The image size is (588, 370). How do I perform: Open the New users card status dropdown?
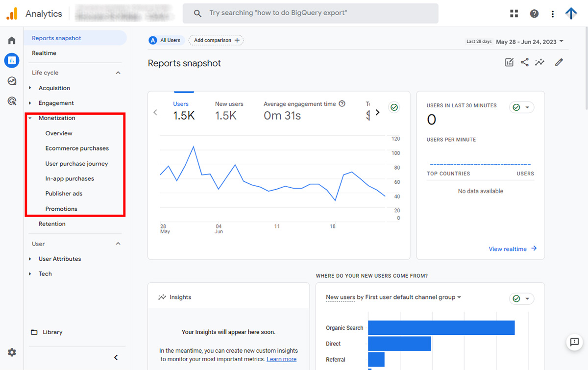click(521, 299)
